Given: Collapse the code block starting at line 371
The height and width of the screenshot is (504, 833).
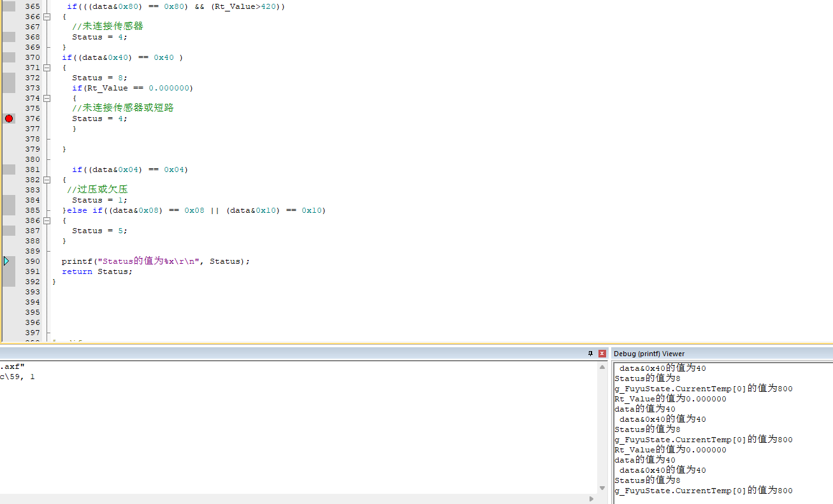Looking at the screenshot, I should pos(47,68).
